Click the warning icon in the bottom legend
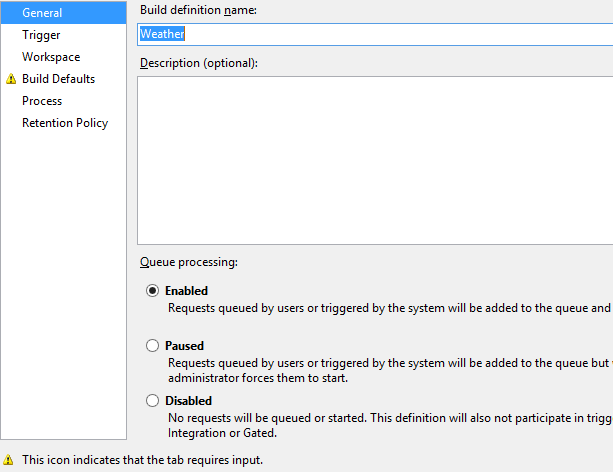This screenshot has height=472, width=613. tap(8, 460)
